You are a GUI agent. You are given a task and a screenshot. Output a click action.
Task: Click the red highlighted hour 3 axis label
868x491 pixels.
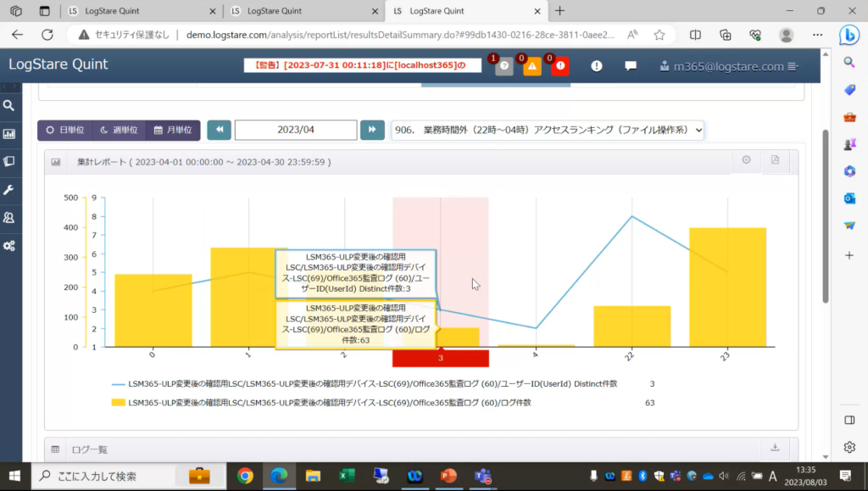[x=441, y=358]
